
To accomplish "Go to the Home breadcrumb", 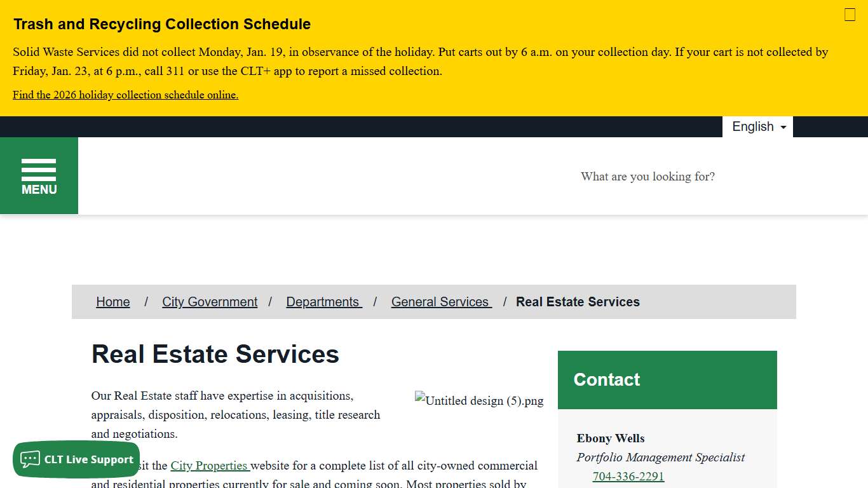I will pyautogui.click(x=112, y=302).
